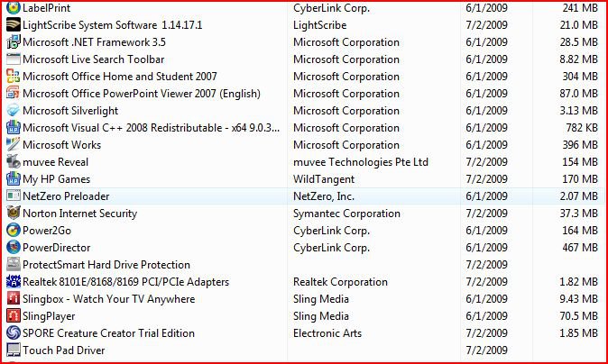Select the Touch Pad Driver name
Viewport: 608px width, 364px height.
(x=63, y=350)
